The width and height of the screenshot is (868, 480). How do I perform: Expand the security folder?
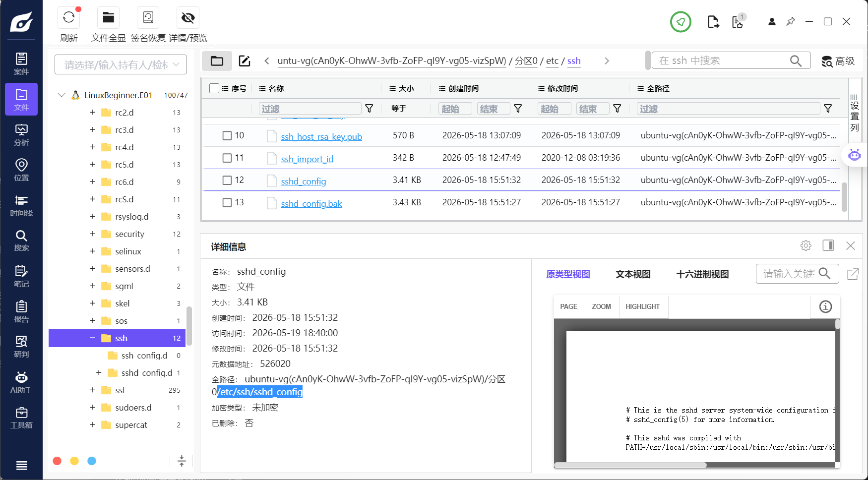92,234
